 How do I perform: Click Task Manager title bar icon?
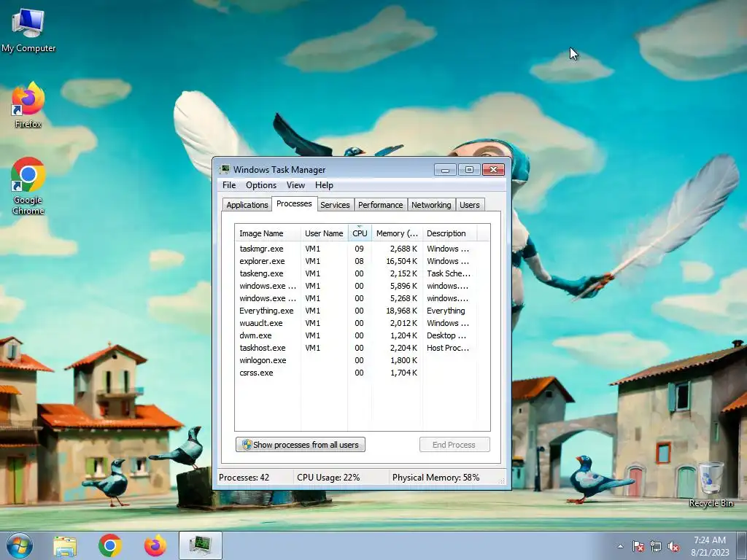tap(225, 169)
